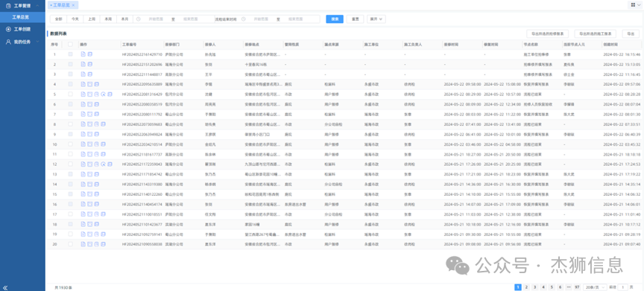Screen dimensions: 644x291
Task: Expand the 我的任务 menu chevron
Action: pos(38,42)
